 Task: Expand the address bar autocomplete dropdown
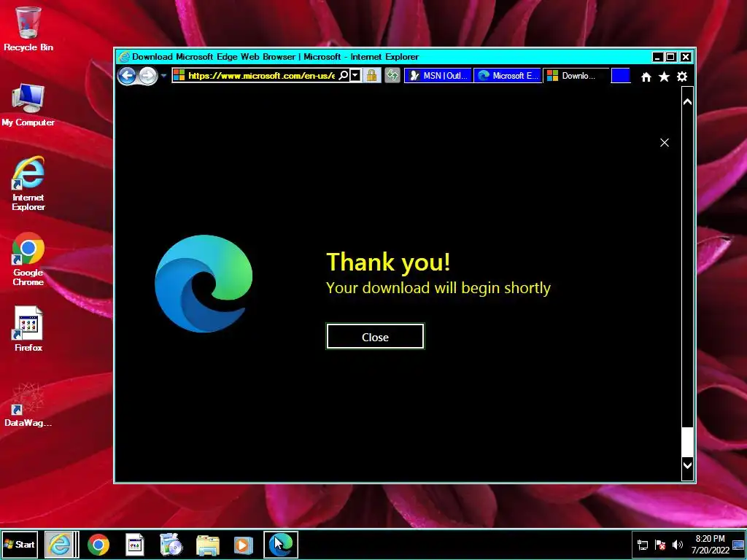point(355,76)
